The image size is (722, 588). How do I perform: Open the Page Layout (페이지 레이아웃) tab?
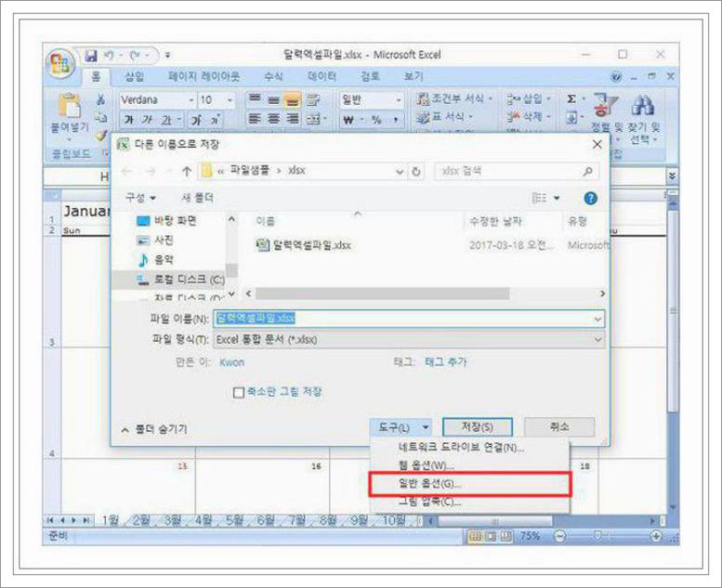(x=204, y=76)
